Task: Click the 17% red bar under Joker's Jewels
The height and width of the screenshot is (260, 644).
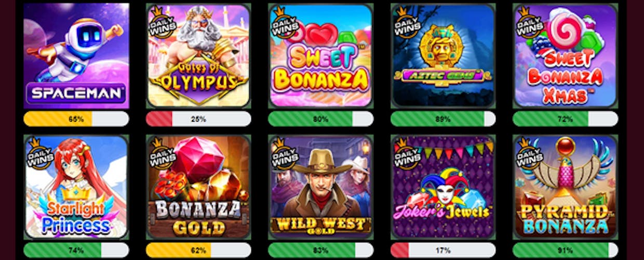Action: point(443,250)
